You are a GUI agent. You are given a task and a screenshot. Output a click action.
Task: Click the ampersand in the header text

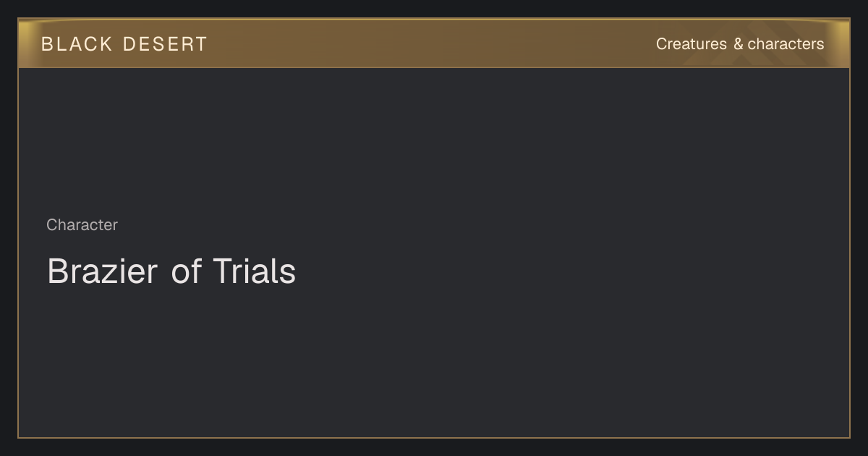738,44
